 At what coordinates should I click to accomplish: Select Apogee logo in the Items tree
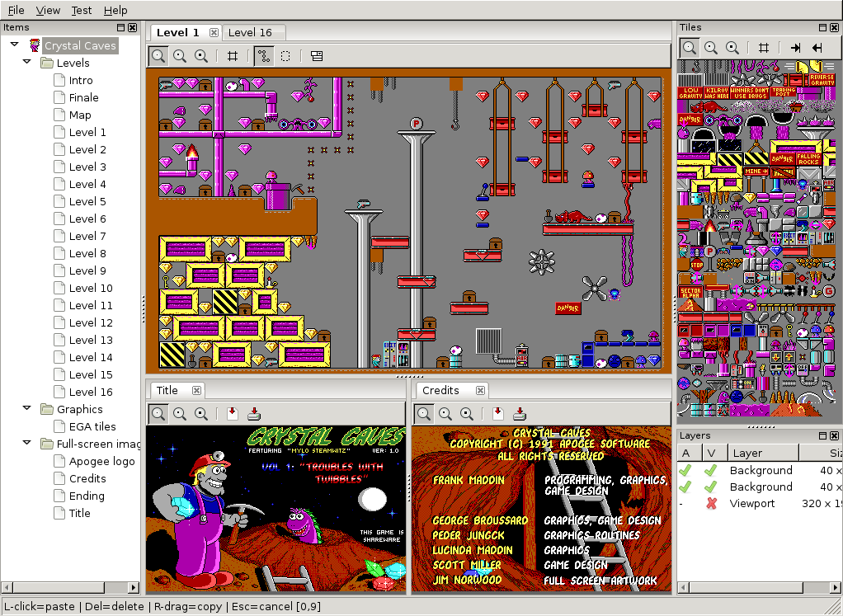pyautogui.click(x=102, y=461)
